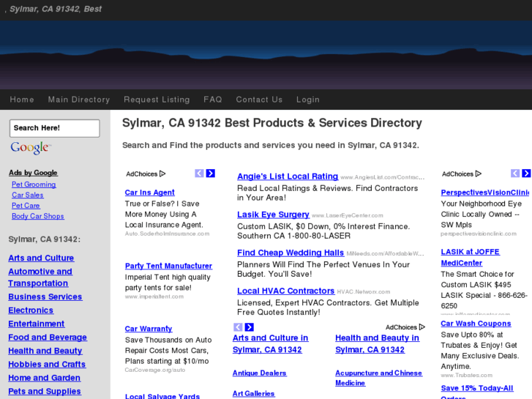Screen dimensions: 532x399
Task: Open Arts and Culture in Sylmar heading link
Action: click(271, 343)
